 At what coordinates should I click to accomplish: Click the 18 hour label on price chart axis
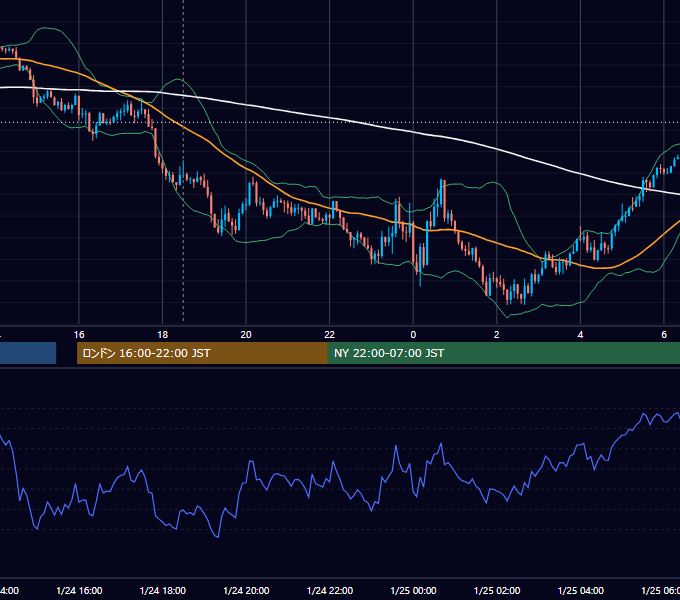162,335
